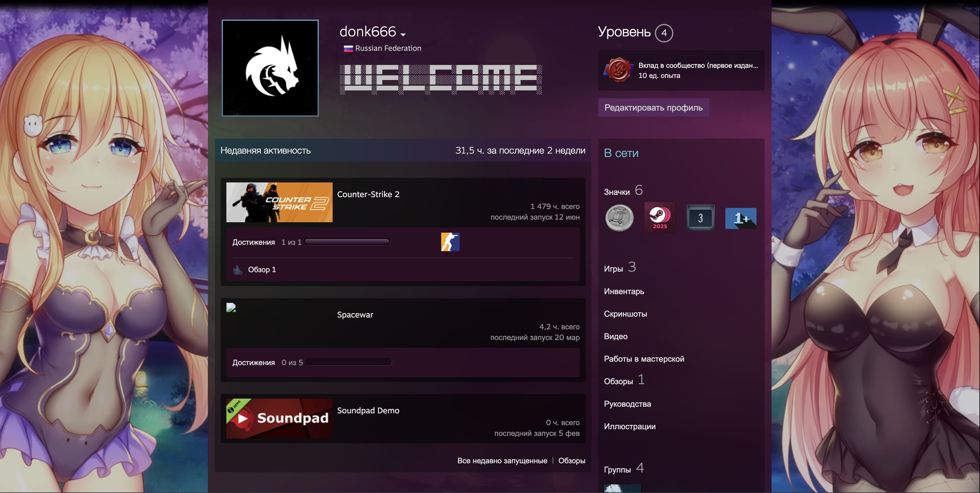
Task: Click 'Все недавно запущенные' link
Action: (502, 461)
